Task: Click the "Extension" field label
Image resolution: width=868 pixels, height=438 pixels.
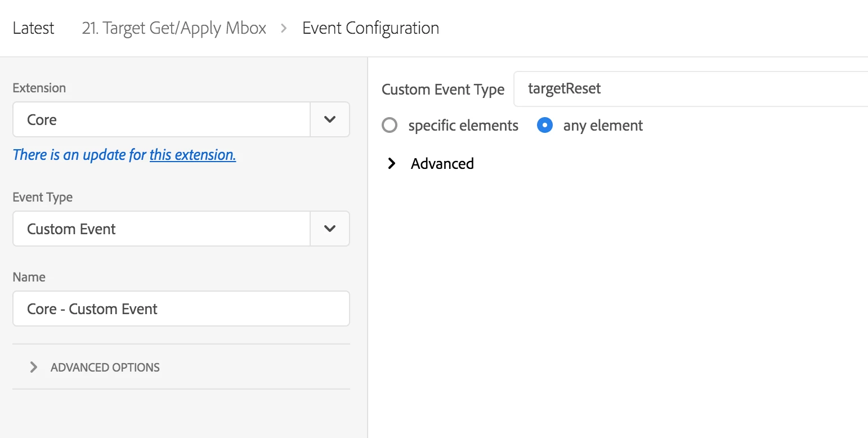Action: click(39, 88)
